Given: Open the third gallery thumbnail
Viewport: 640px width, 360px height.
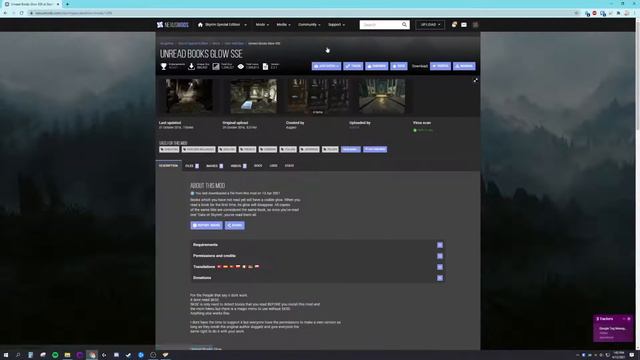Looking at the screenshot, I should point(318,96).
